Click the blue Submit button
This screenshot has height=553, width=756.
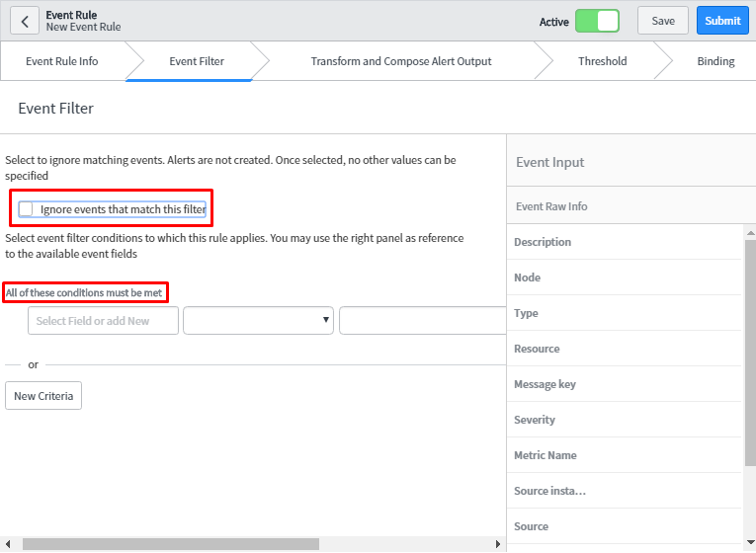(722, 21)
